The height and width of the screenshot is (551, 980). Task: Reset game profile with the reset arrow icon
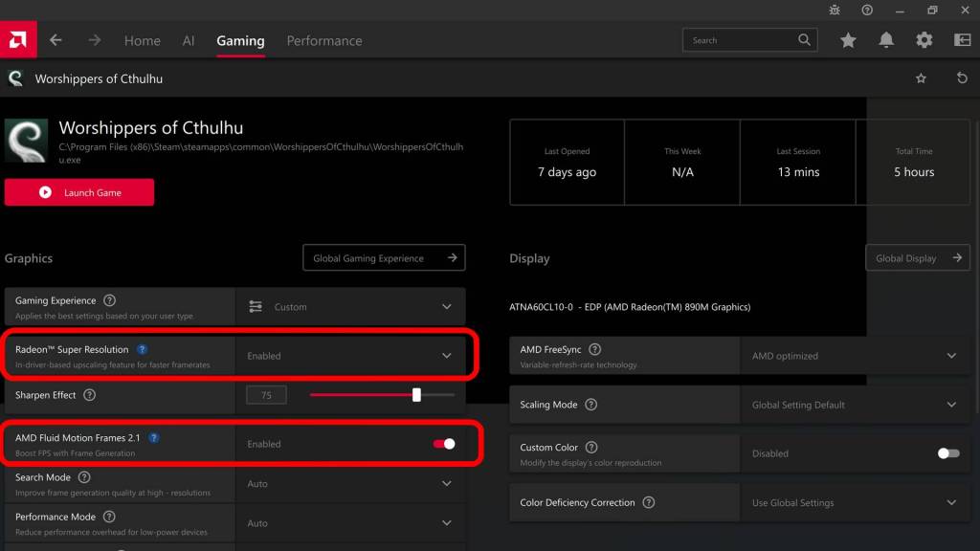pos(962,78)
